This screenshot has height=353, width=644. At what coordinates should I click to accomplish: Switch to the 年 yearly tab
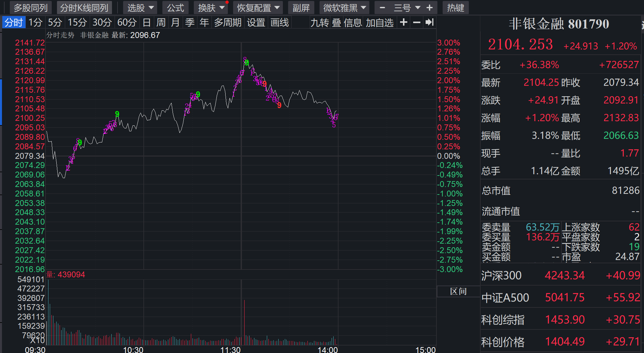(204, 22)
